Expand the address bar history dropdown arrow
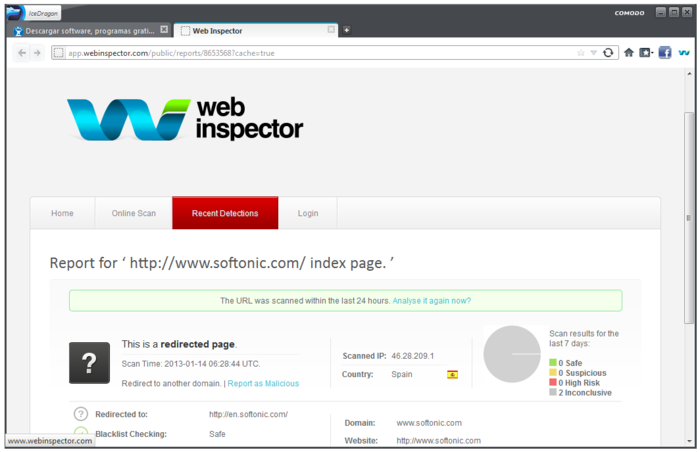This screenshot has width=700, height=452. click(x=594, y=53)
